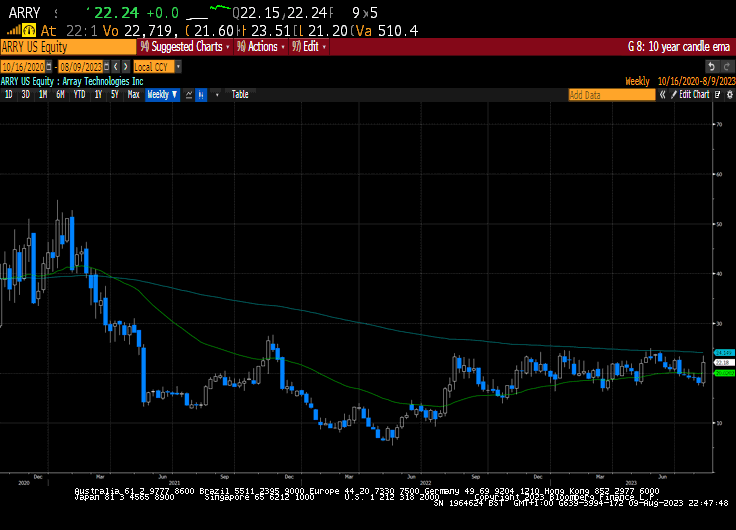Open the Edit menu

(309, 47)
